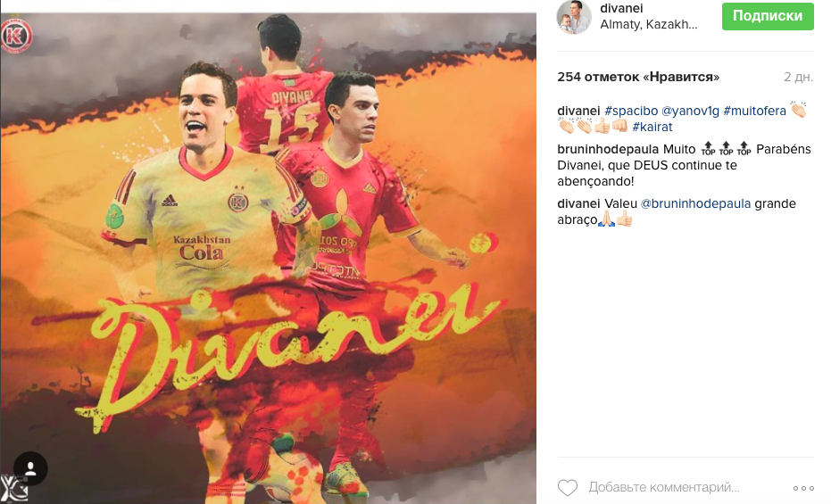Click the add comment input field
Screen dimensions: 831x504
pyautogui.click(x=663, y=487)
